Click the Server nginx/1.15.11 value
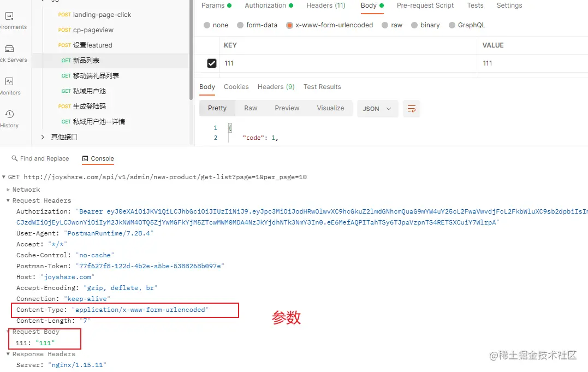 (x=77, y=365)
